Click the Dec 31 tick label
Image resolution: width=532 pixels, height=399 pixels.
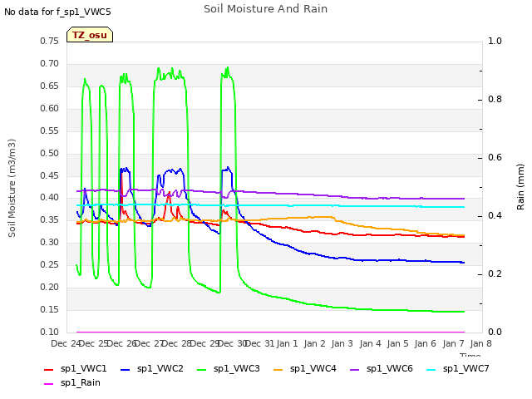259,343
